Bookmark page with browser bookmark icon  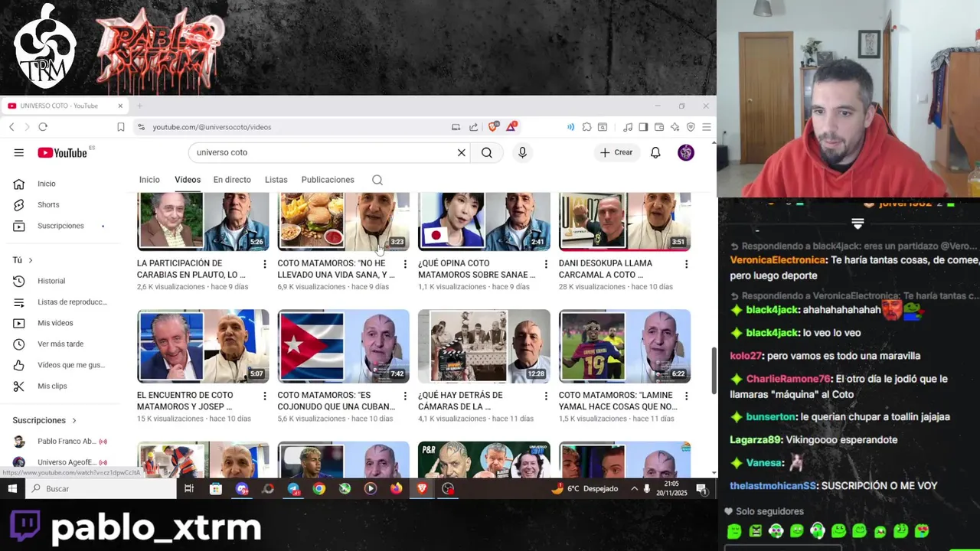[x=120, y=127]
